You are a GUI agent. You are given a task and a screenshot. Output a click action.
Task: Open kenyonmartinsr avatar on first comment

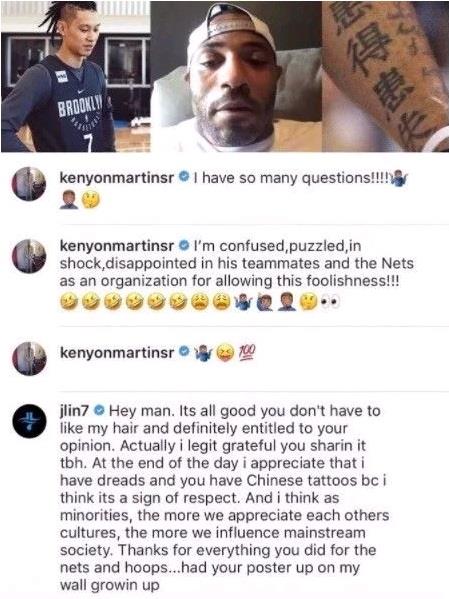pyautogui.click(x=29, y=184)
